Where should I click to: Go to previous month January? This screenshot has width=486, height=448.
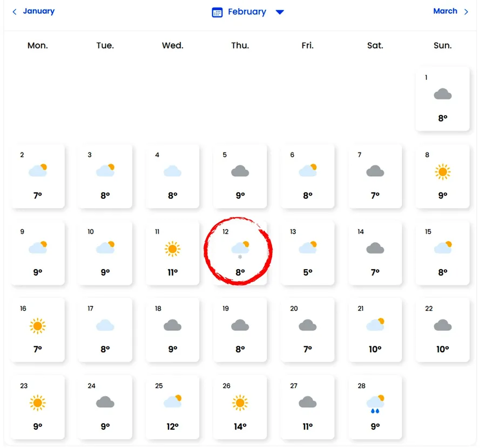pos(38,11)
